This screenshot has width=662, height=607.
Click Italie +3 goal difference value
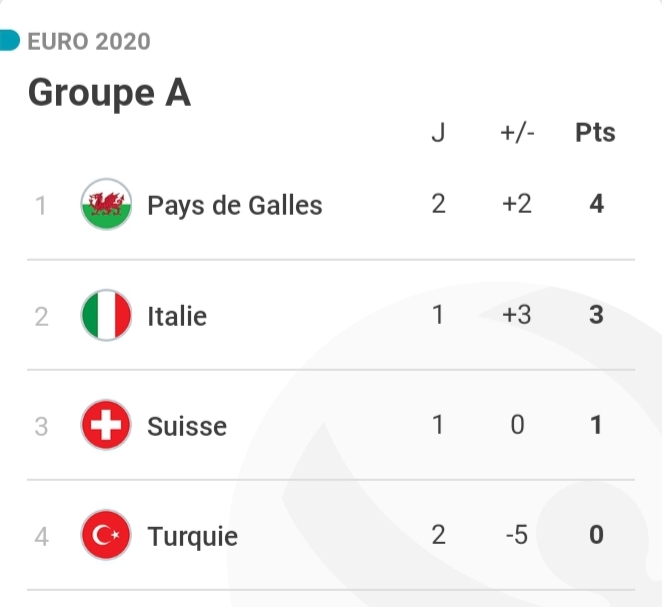point(517,316)
